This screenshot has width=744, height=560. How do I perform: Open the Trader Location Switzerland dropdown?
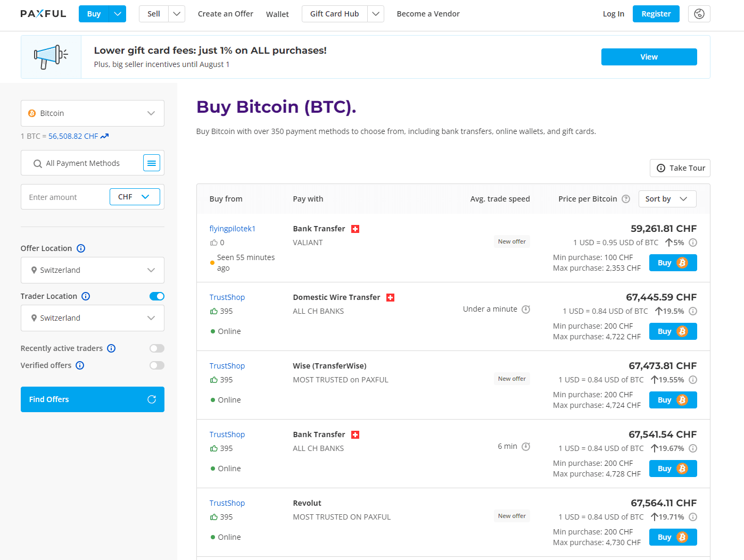[93, 318]
